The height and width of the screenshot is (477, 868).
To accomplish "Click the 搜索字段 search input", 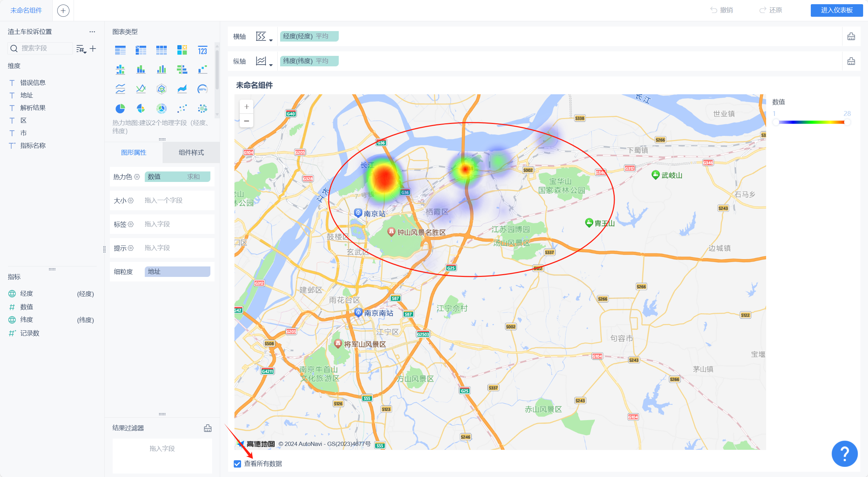I will [45, 48].
